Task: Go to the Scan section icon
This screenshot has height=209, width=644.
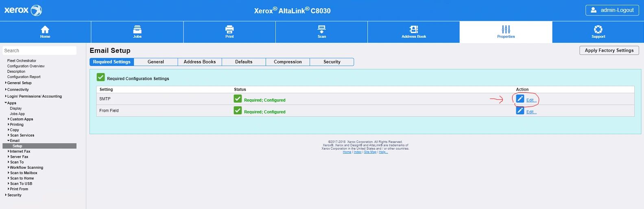Action: pyautogui.click(x=322, y=29)
